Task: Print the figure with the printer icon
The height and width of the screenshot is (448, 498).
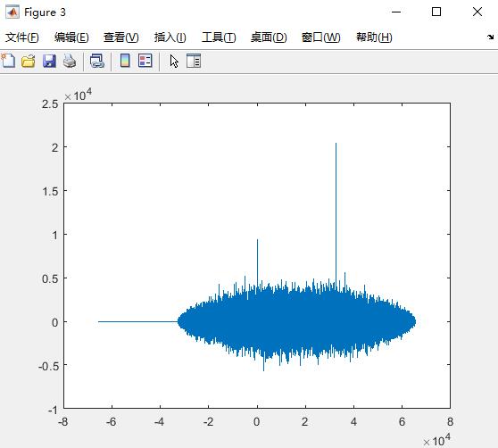Action: [x=70, y=61]
